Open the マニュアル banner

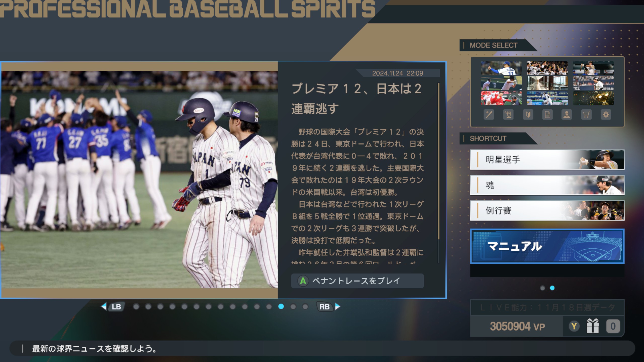coord(547,246)
